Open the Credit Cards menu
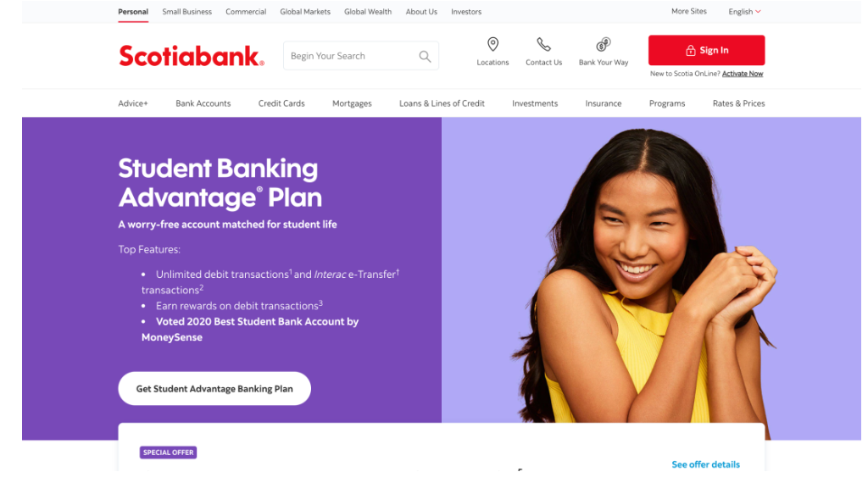 (281, 103)
